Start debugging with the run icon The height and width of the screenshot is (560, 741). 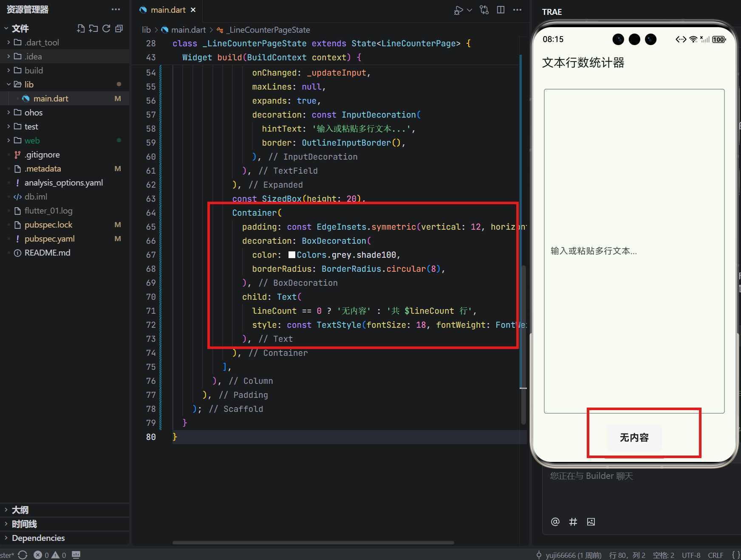pyautogui.click(x=458, y=10)
